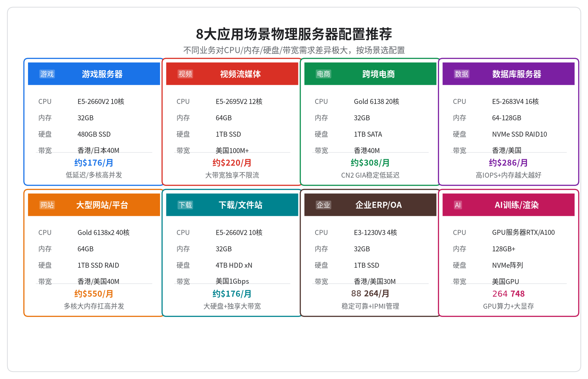Click the E5-2683V4 16核 CPU value

pyautogui.click(x=515, y=101)
